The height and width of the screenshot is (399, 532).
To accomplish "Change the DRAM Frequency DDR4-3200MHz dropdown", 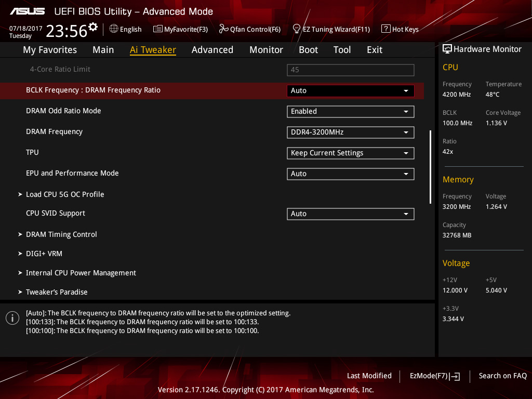I will tap(350, 132).
